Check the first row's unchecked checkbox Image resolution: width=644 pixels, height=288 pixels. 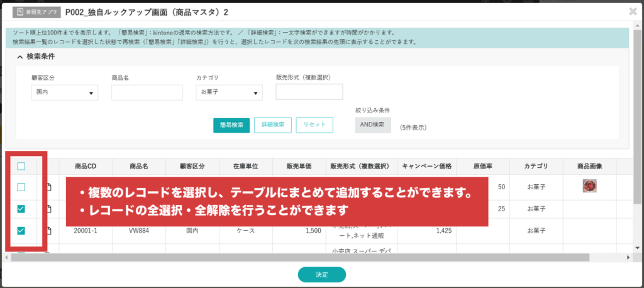[21, 187]
